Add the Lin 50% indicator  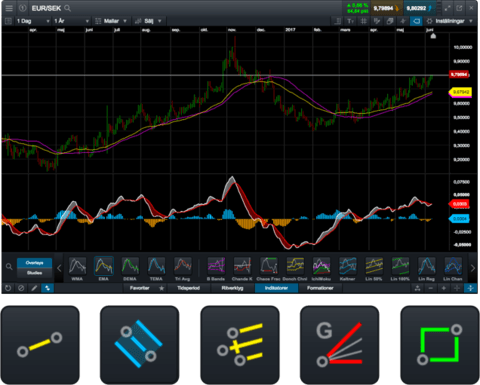point(374,269)
